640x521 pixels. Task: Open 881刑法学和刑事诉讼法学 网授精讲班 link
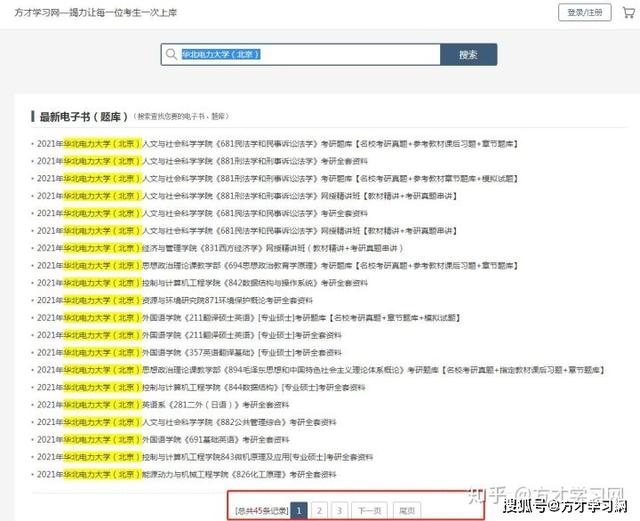point(247,196)
